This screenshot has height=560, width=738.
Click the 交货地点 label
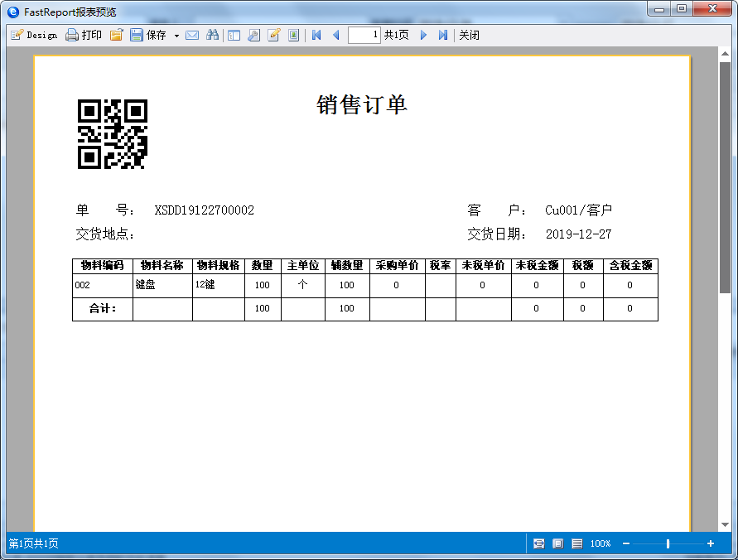point(105,234)
